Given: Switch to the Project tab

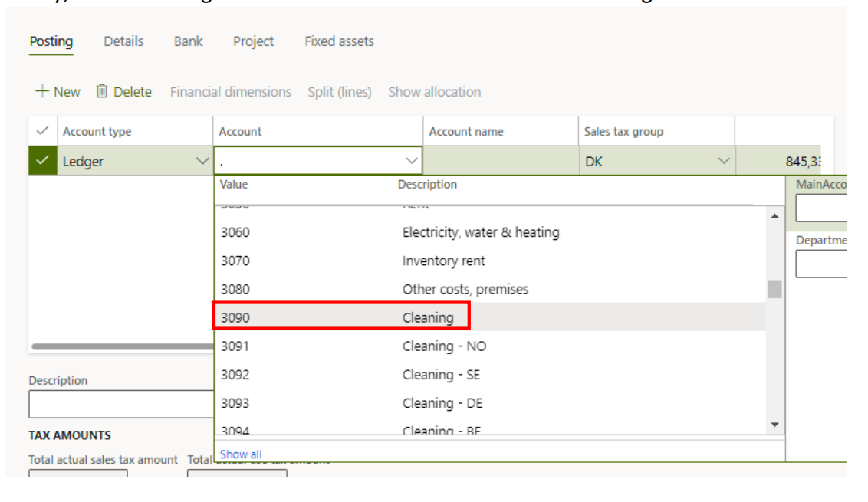Looking at the screenshot, I should coord(253,41).
